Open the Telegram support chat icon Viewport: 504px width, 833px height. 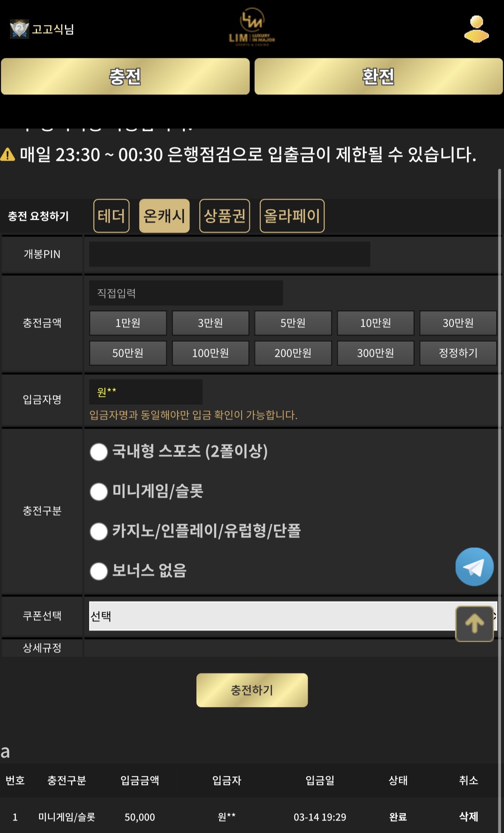(x=474, y=567)
